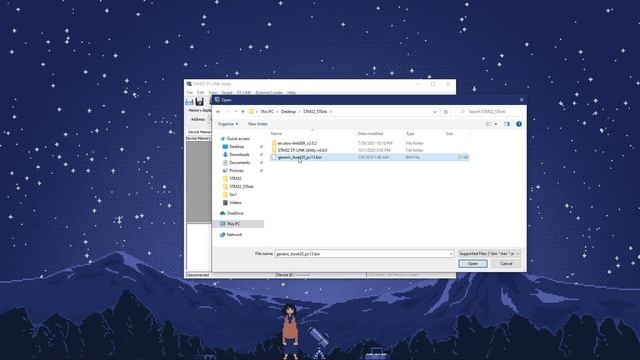Image resolution: width=640 pixels, height=360 pixels.
Task: Select STM32_STlink folder in navigation pane
Action: click(241, 187)
